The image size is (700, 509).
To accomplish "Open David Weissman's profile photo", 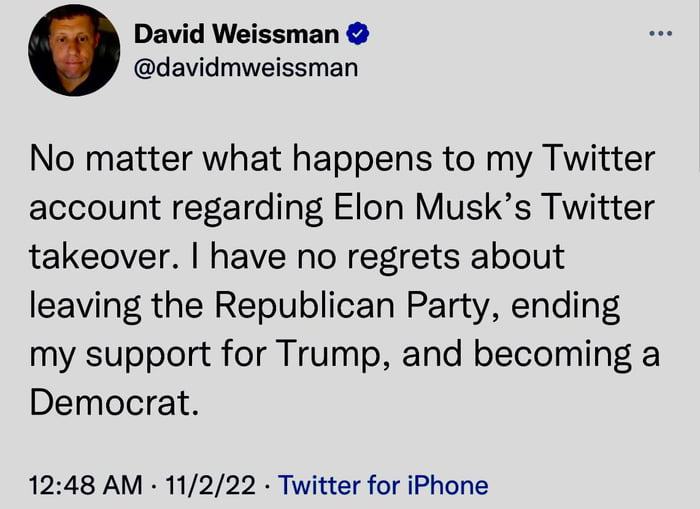I will click(x=74, y=50).
